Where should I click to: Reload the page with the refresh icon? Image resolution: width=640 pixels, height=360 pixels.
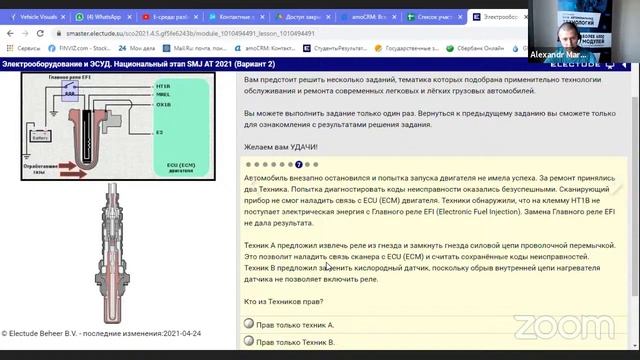pos(40,33)
